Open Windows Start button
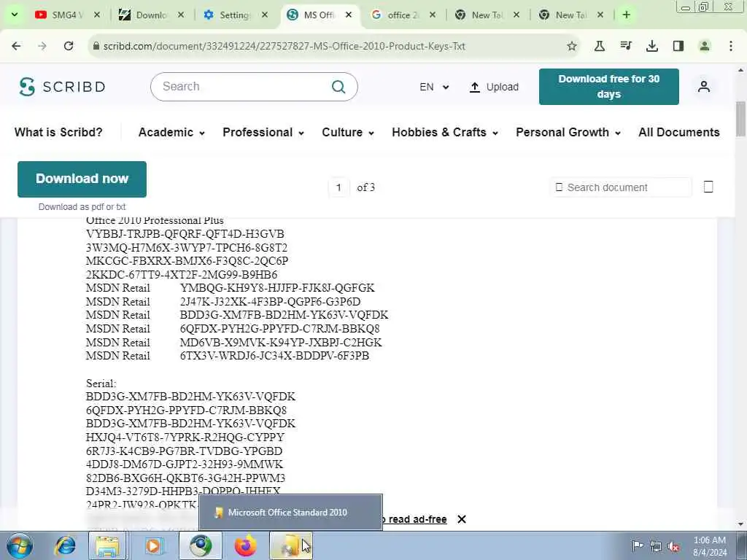The image size is (747, 560). tap(20, 545)
